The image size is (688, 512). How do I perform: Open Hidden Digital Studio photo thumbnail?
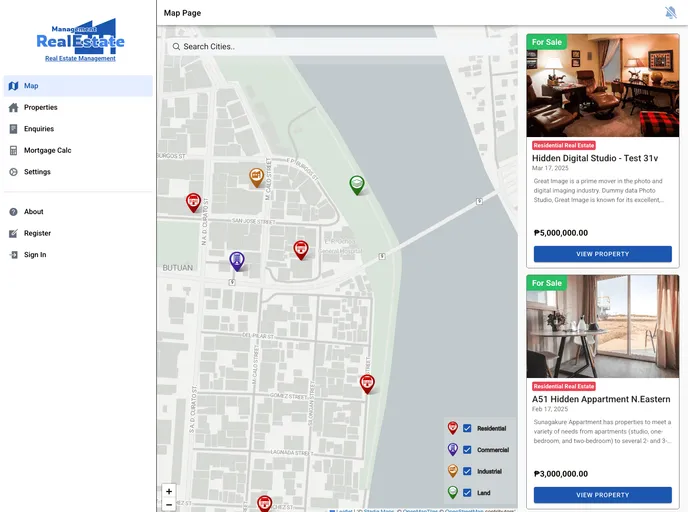click(x=602, y=86)
